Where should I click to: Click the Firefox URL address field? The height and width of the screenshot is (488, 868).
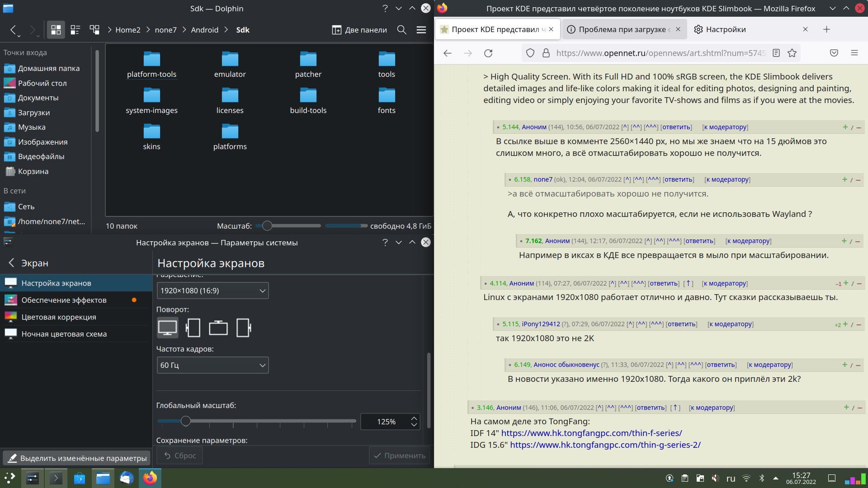(660, 53)
